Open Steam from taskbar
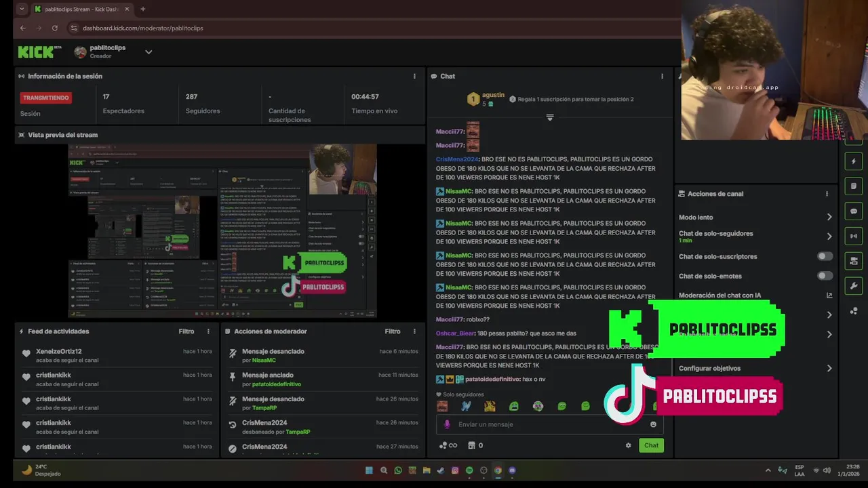Image resolution: width=868 pixels, height=488 pixels. (x=441, y=470)
